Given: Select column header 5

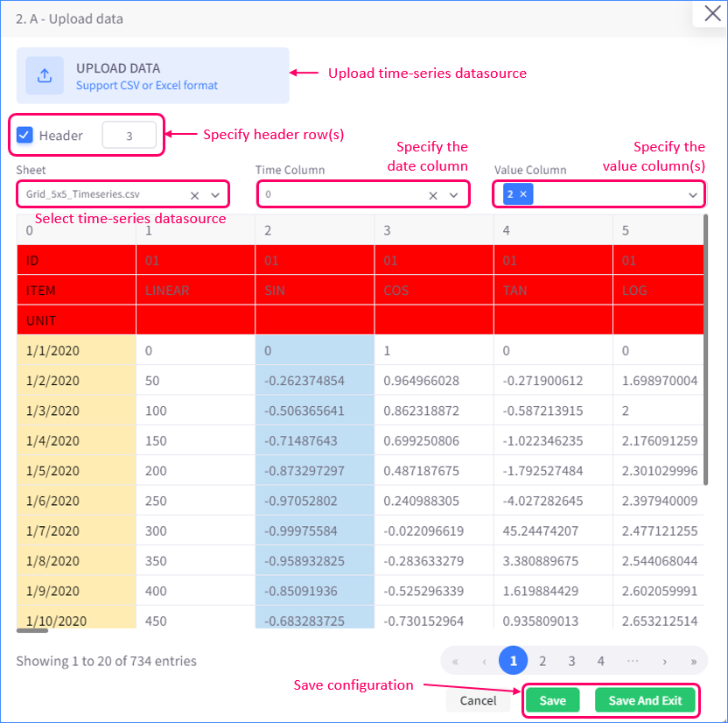Looking at the screenshot, I should [658, 230].
